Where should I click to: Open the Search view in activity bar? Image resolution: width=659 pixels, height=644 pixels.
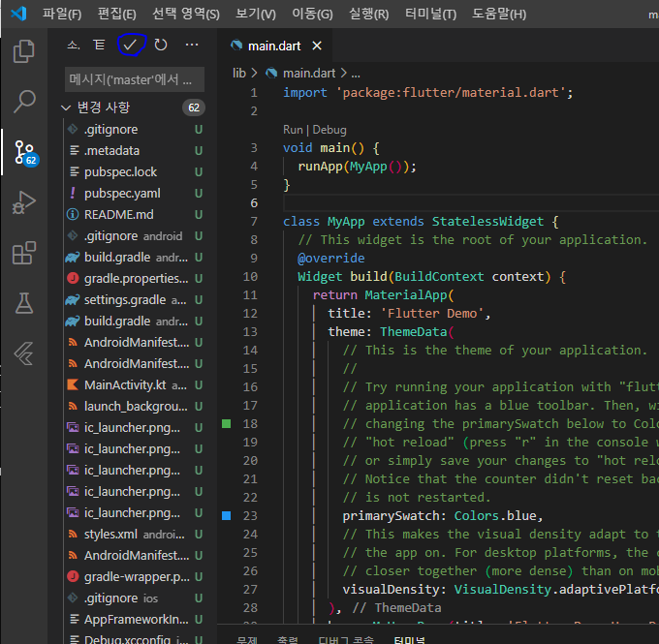pos(24,102)
